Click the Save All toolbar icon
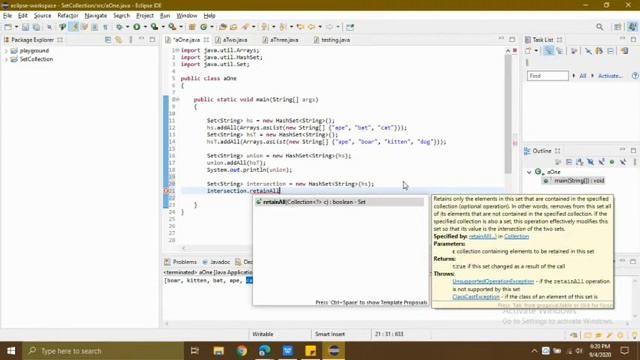 pos(36,27)
